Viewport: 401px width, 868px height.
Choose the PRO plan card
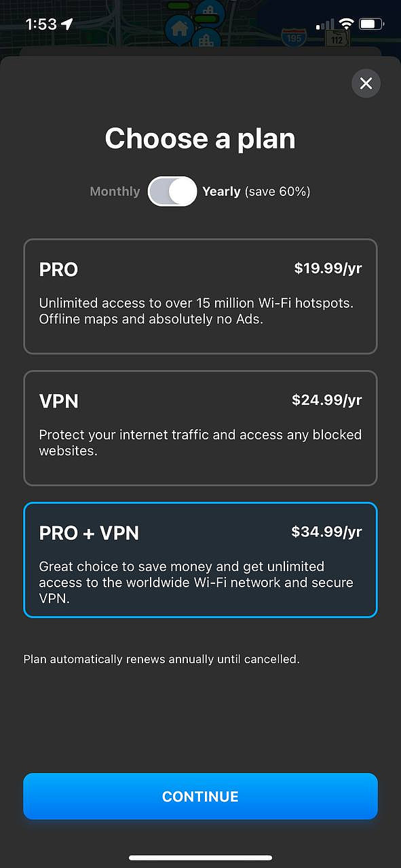click(x=200, y=296)
